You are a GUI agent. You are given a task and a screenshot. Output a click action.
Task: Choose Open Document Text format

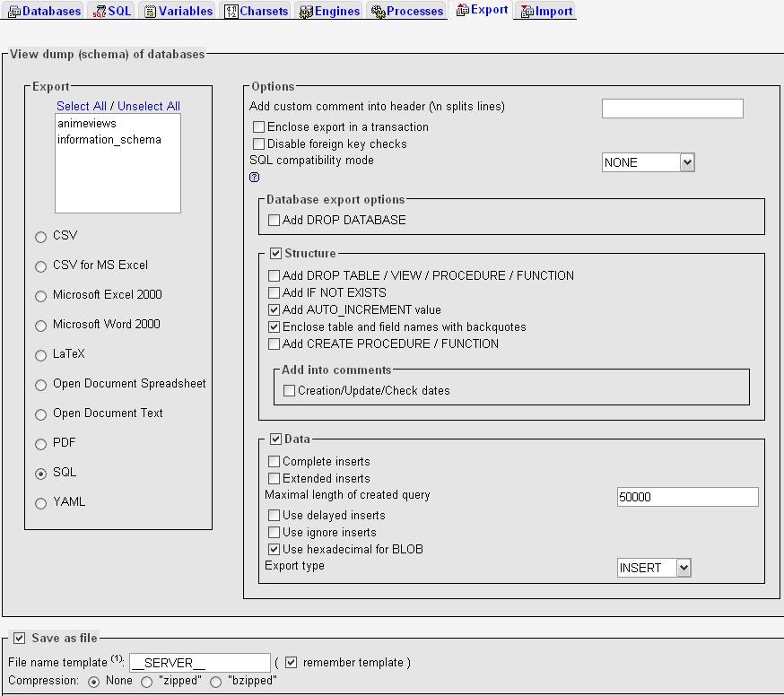click(41, 414)
